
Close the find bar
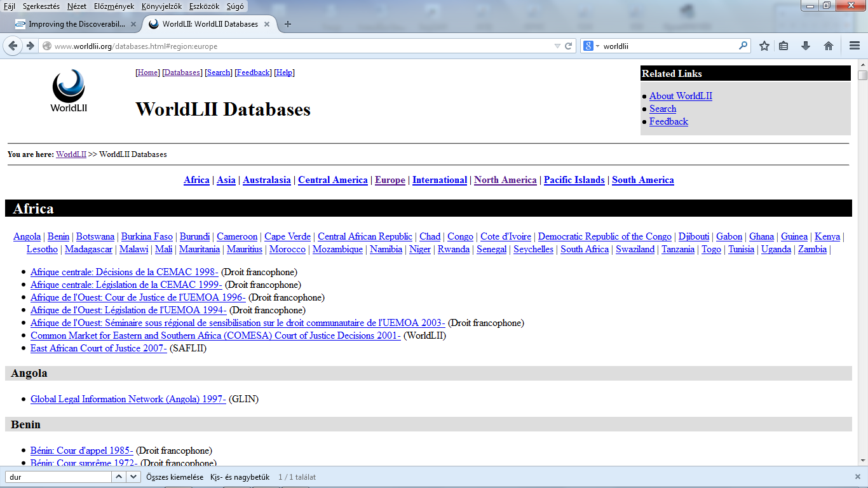click(858, 477)
